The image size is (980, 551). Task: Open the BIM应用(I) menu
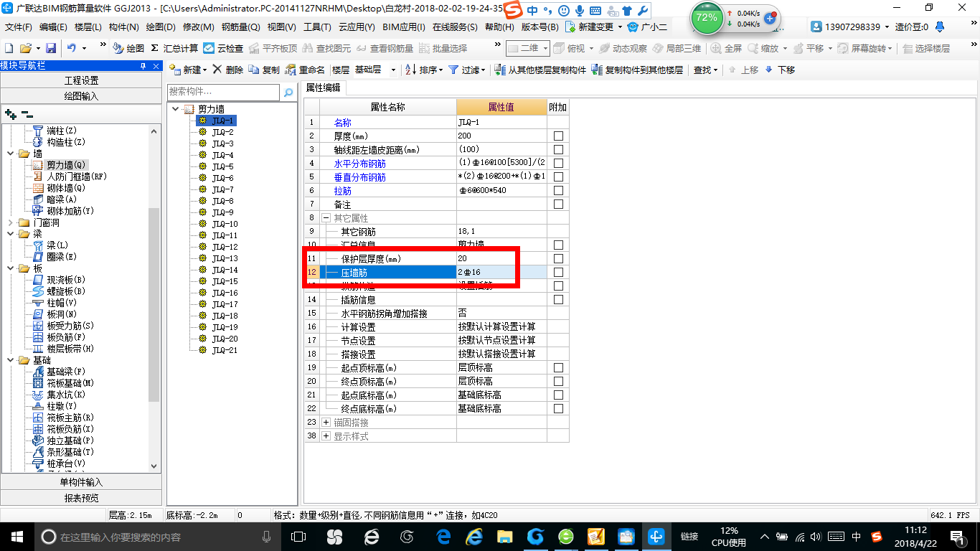pos(404,27)
